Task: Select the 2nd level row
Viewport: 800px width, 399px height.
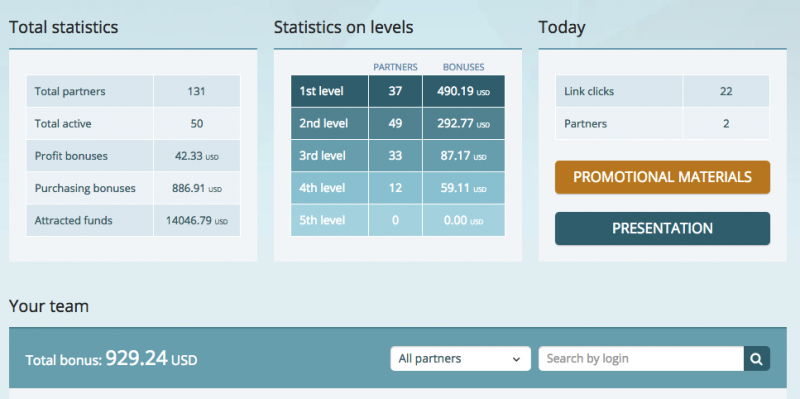Action: [398, 123]
